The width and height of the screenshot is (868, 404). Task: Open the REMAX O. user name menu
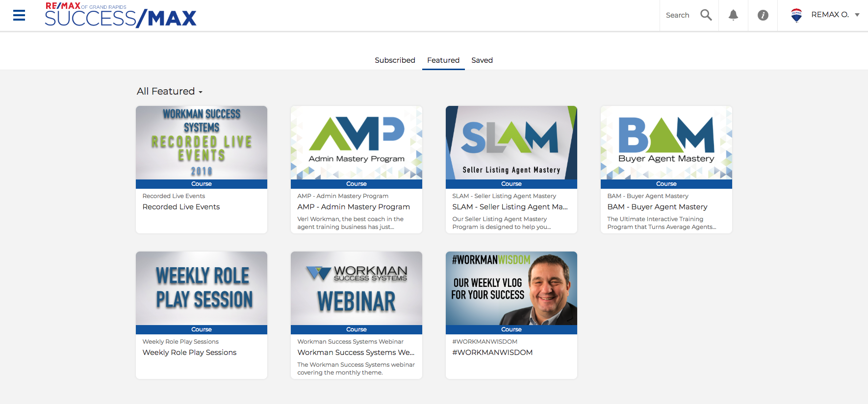point(830,15)
